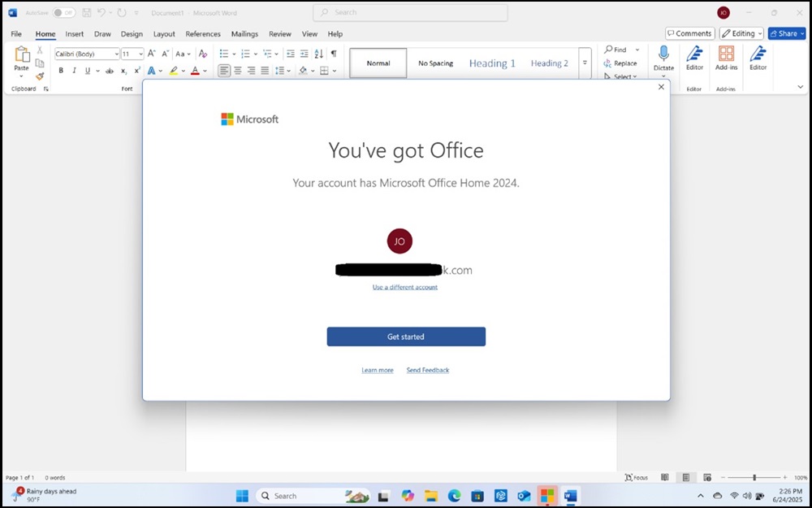Click the Use a different account link
This screenshot has height=508, width=812.
[404, 287]
